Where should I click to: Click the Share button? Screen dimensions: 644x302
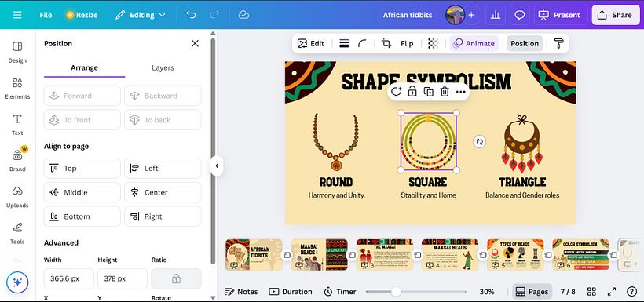616,15
